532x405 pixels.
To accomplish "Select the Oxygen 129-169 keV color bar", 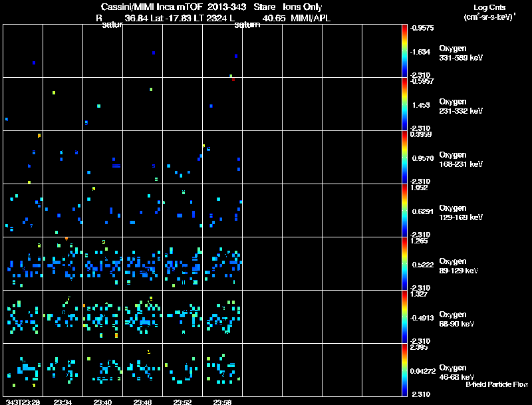I will pos(404,210).
